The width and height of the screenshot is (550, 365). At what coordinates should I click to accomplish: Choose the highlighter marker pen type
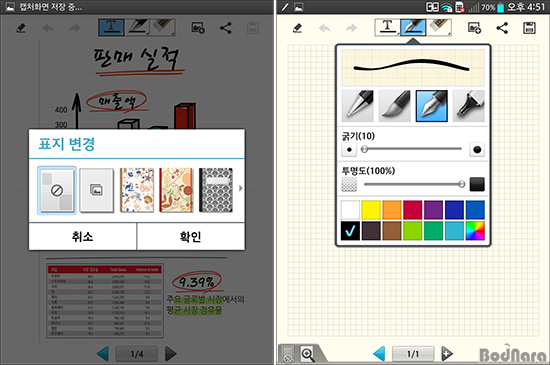(x=469, y=106)
